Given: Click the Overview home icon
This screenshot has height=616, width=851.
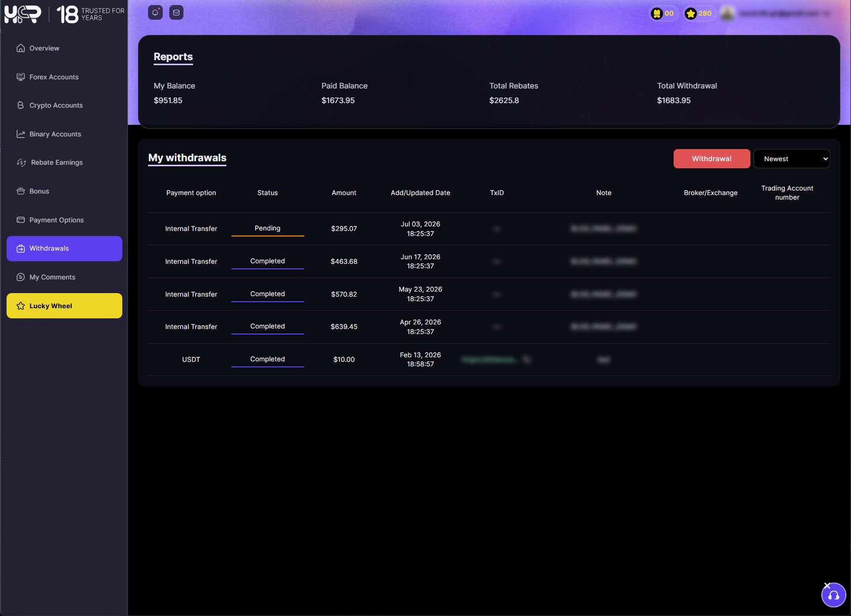Looking at the screenshot, I should [x=21, y=48].
